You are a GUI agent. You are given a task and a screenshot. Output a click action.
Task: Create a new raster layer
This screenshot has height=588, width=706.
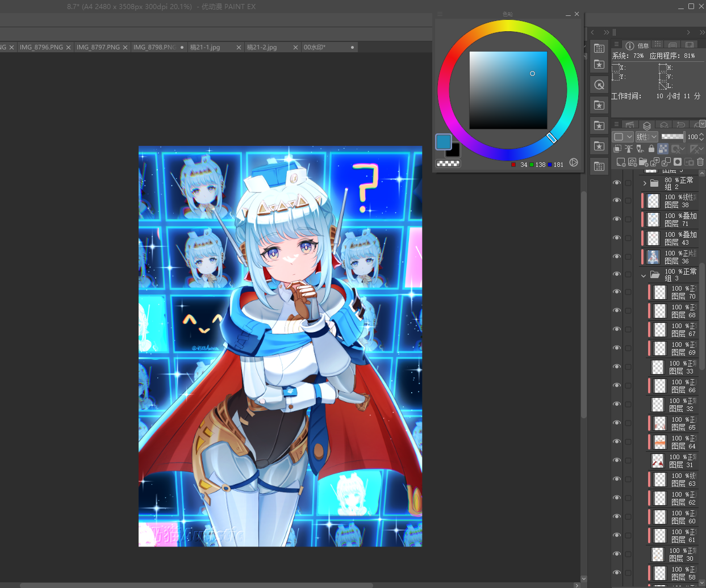(620, 162)
